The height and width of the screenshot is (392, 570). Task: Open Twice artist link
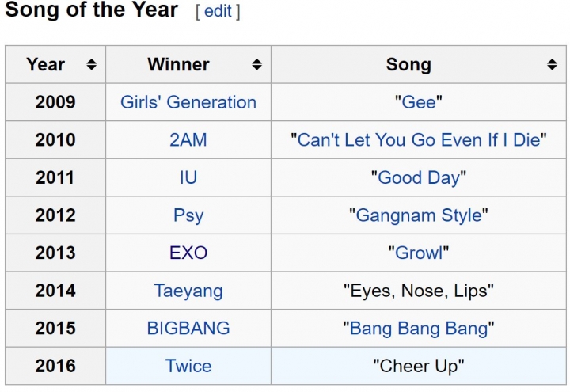pyautogui.click(x=188, y=366)
